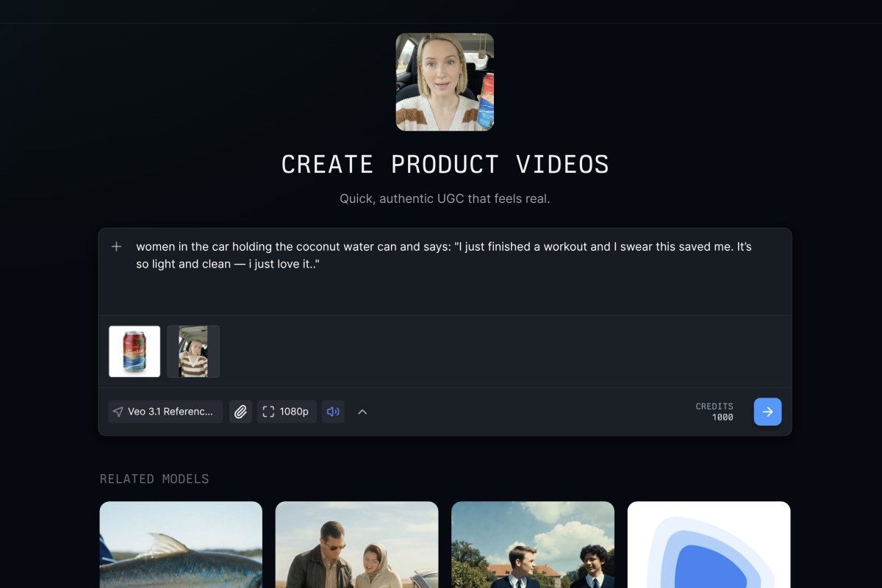This screenshot has width=882, height=588.
Task: Select the woman in car reference image
Action: pyautogui.click(x=193, y=351)
